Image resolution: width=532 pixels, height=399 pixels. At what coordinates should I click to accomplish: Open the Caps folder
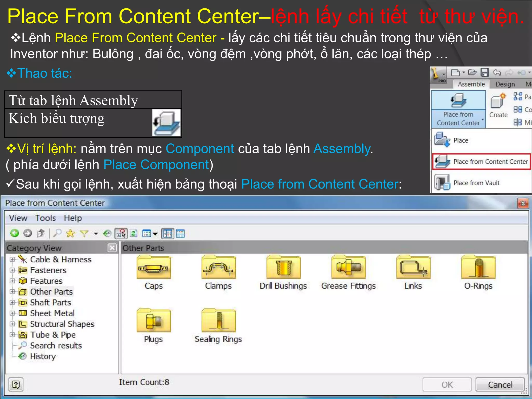click(154, 272)
